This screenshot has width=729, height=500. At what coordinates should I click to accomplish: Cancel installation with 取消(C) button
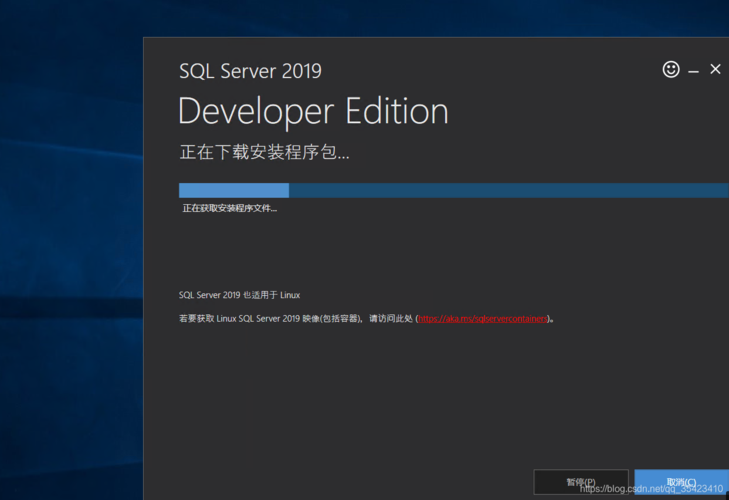[x=681, y=482]
